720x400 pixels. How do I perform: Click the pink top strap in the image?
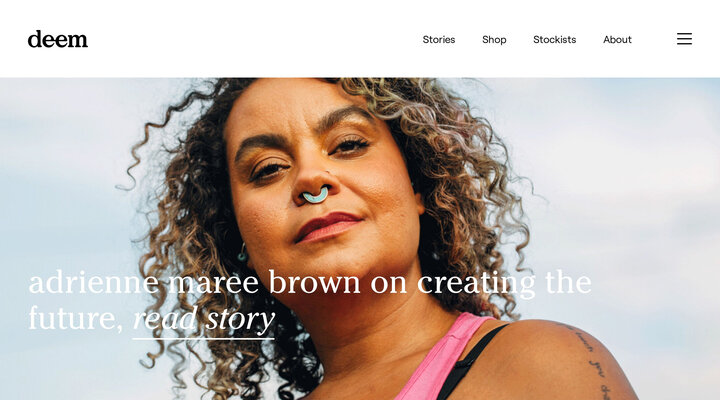[x=441, y=356]
